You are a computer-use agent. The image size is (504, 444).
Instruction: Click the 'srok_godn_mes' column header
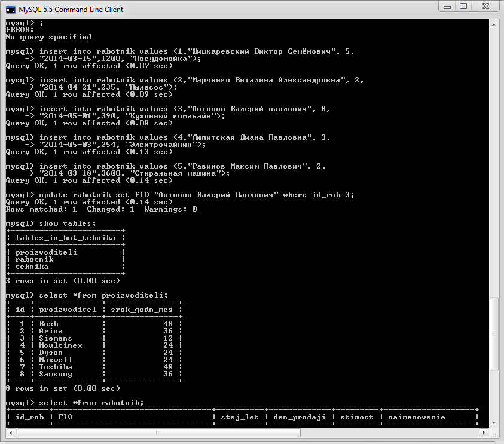point(142,310)
